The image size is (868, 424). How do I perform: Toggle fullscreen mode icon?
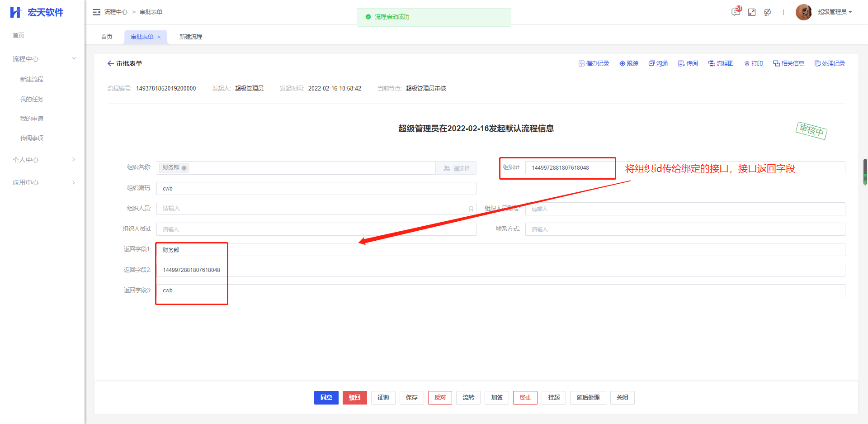(x=752, y=12)
